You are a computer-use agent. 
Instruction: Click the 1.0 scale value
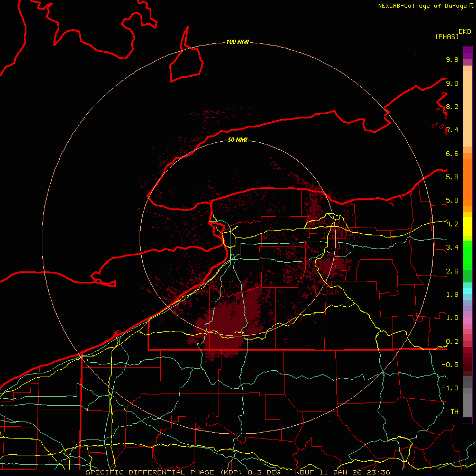pyautogui.click(x=452, y=318)
